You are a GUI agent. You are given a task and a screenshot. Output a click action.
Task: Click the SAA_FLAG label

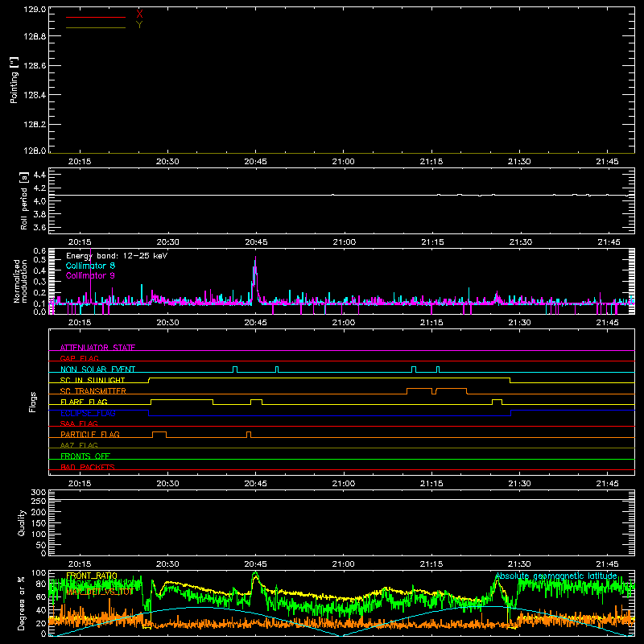(79, 423)
